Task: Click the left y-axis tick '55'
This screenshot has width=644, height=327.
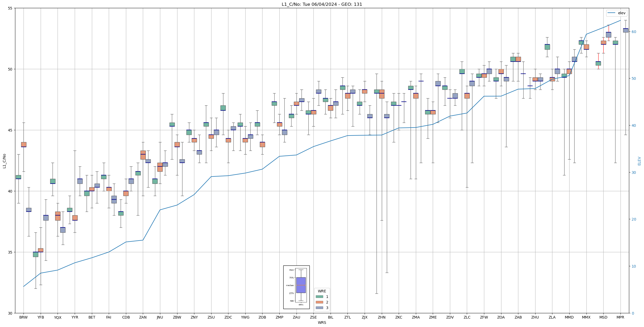Action: coord(10,8)
